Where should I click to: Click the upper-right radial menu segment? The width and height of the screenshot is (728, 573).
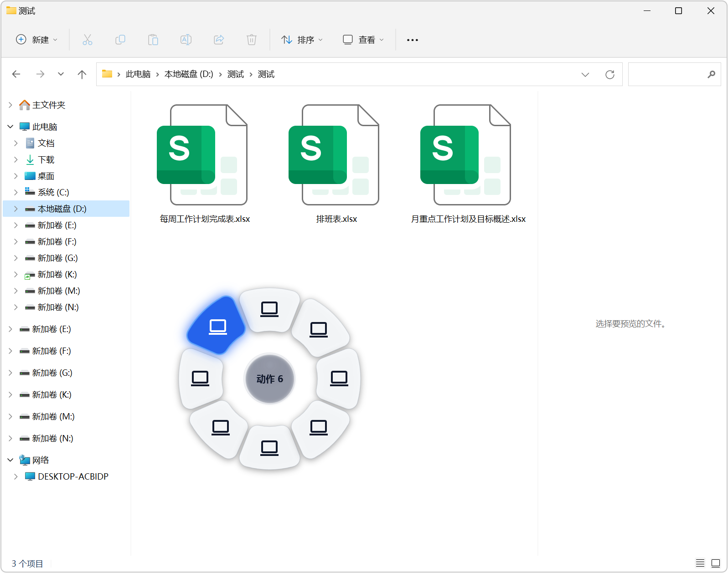[319, 329]
